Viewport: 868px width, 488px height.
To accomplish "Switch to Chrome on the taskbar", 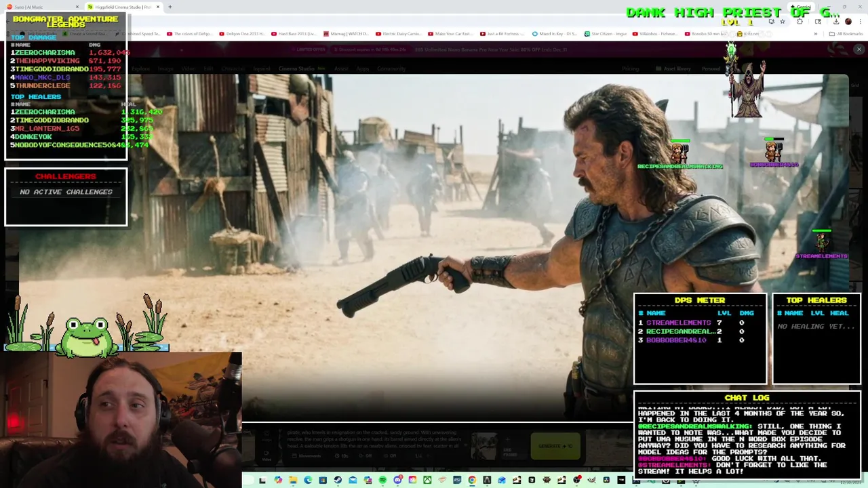I will pos(472,480).
